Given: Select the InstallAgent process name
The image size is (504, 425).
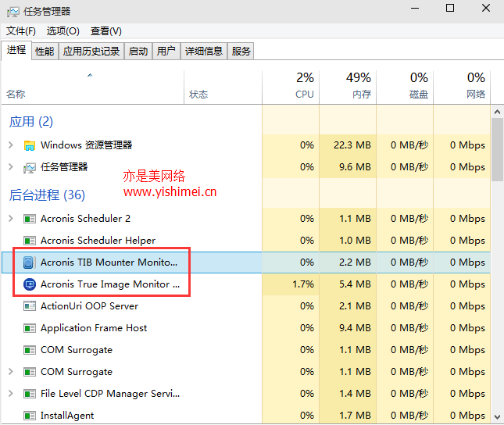Looking at the screenshot, I should click(x=67, y=416).
